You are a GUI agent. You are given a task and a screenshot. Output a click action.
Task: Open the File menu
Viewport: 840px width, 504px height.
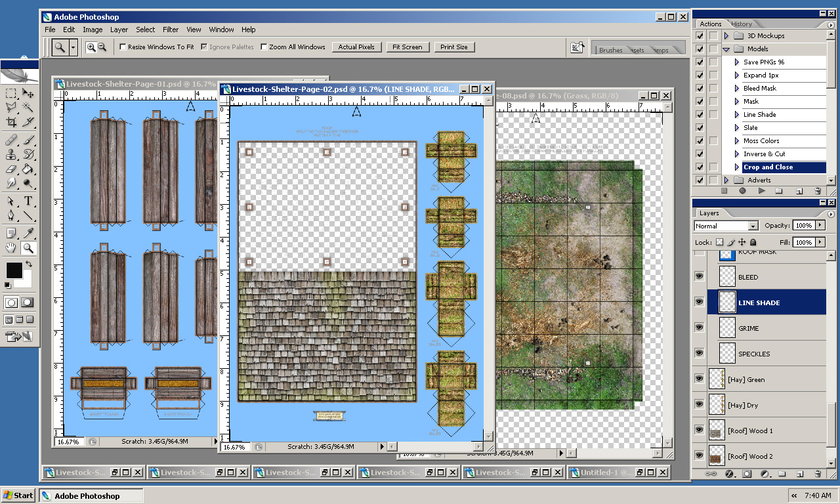50,30
